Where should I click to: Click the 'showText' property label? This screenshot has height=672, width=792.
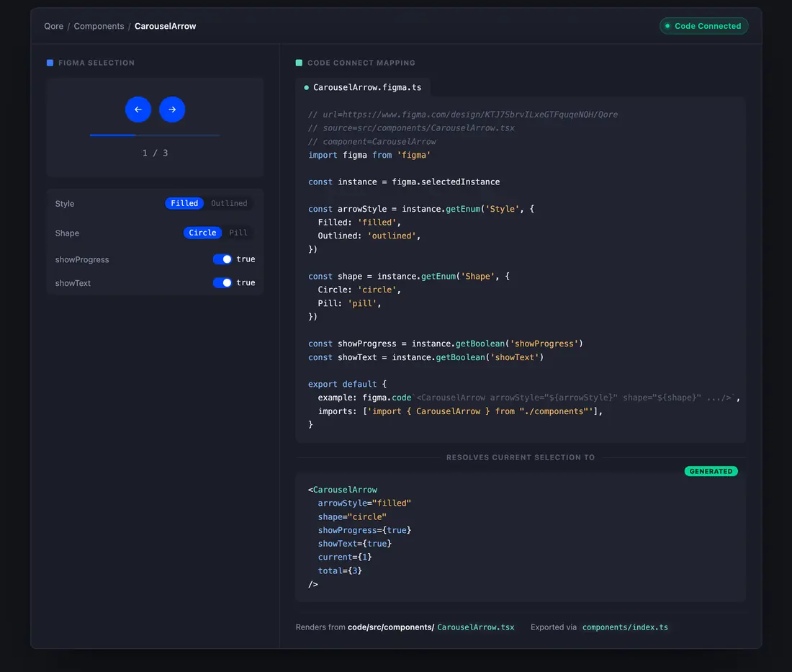(73, 283)
